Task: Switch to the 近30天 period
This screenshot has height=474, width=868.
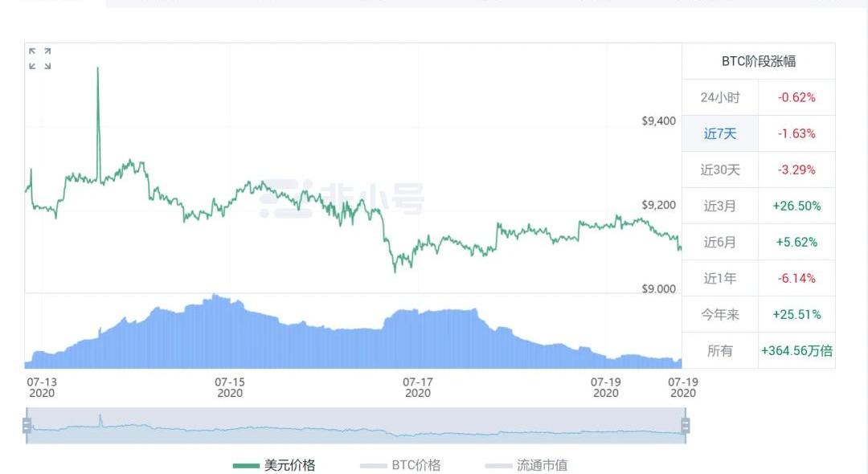Action: click(x=719, y=170)
